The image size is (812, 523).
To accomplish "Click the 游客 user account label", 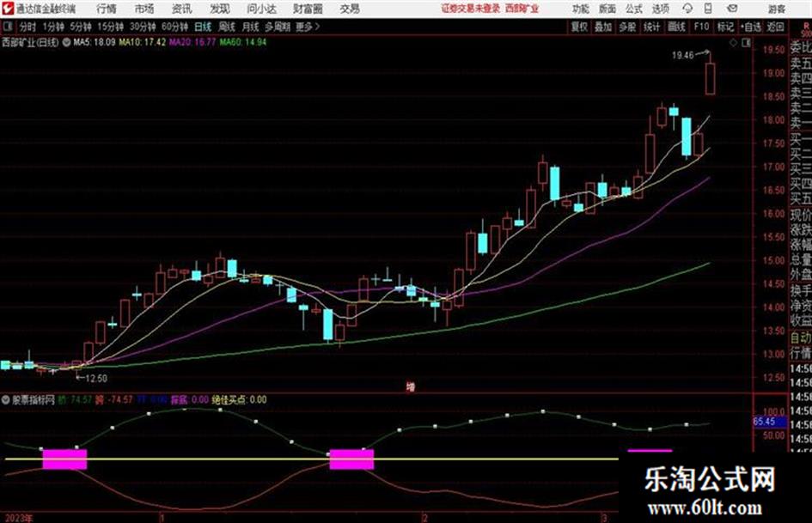I will coord(777,9).
